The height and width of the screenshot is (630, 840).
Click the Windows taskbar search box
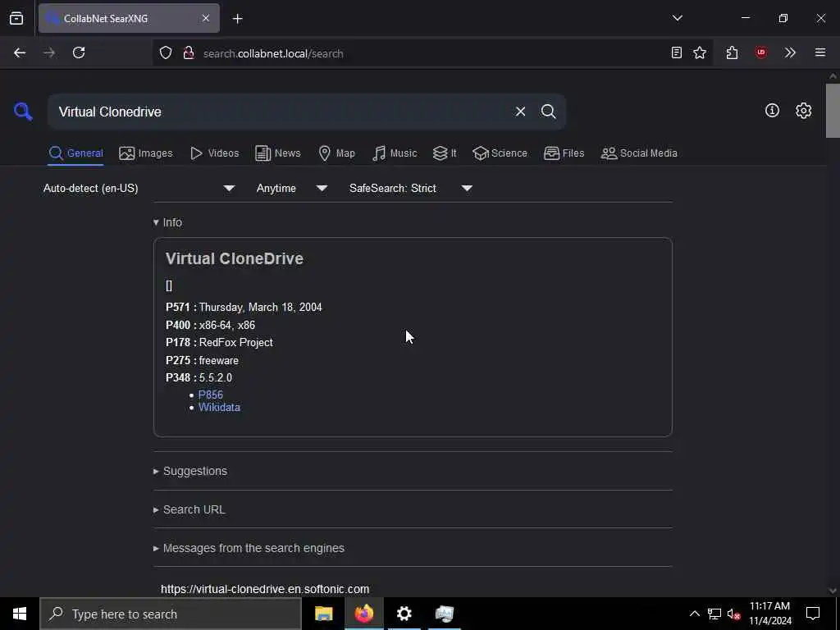[x=171, y=614]
